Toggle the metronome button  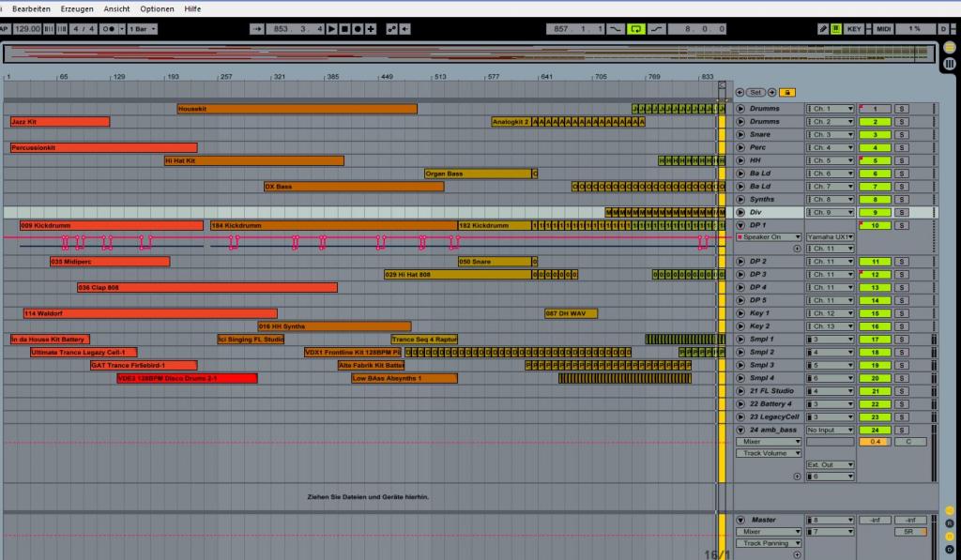click(109, 29)
